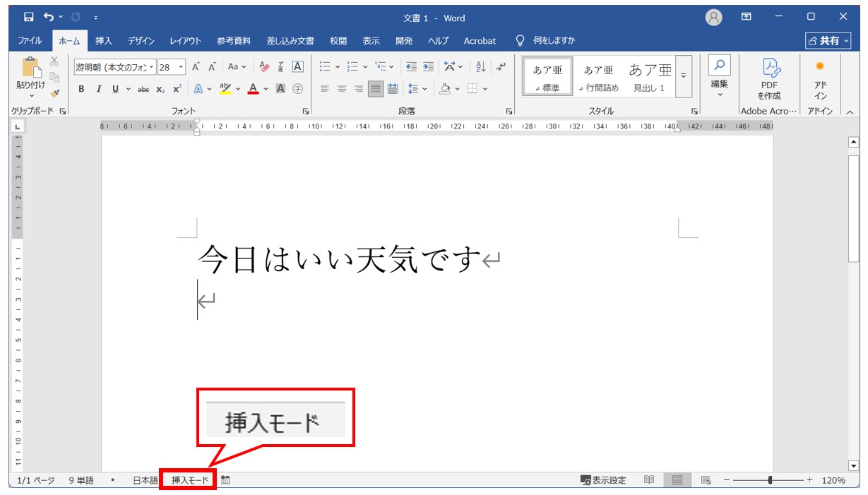The height and width of the screenshot is (495, 868).
Task: Open the font name dropdown
Action: click(x=152, y=67)
